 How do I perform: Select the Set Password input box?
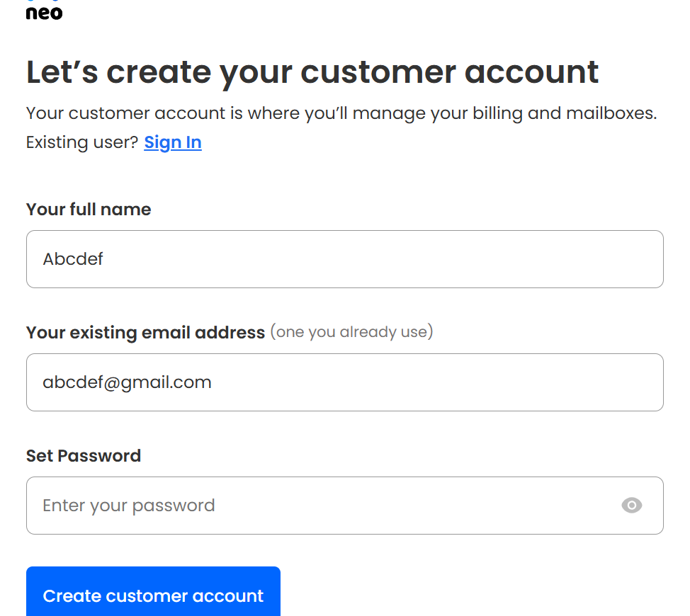[319, 506]
